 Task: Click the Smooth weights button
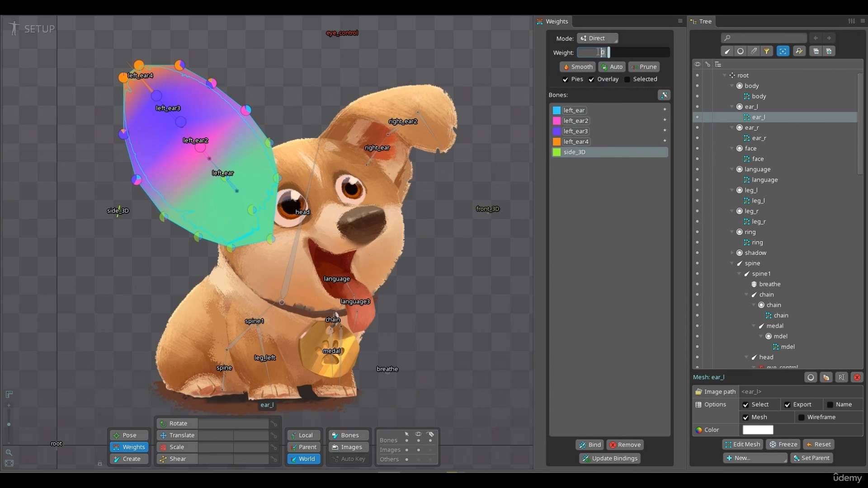pos(577,67)
